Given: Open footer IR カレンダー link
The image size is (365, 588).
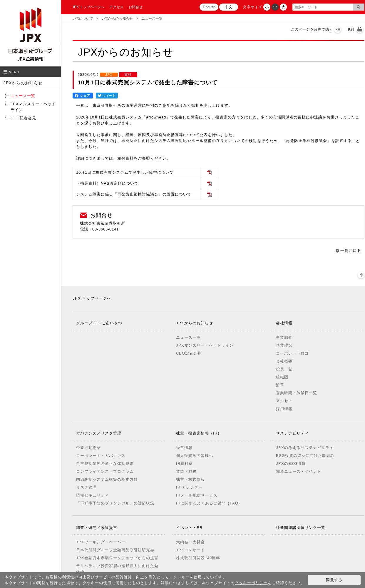Looking at the screenshot, I should [189, 487].
